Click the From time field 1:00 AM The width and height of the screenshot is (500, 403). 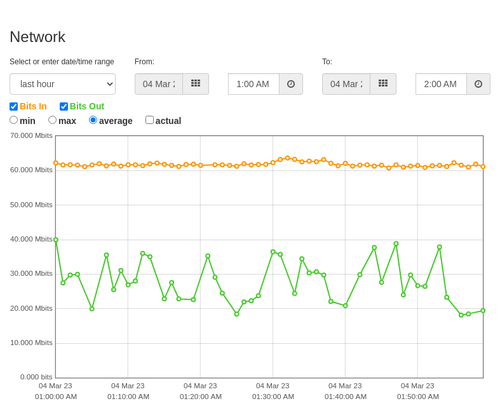[254, 84]
